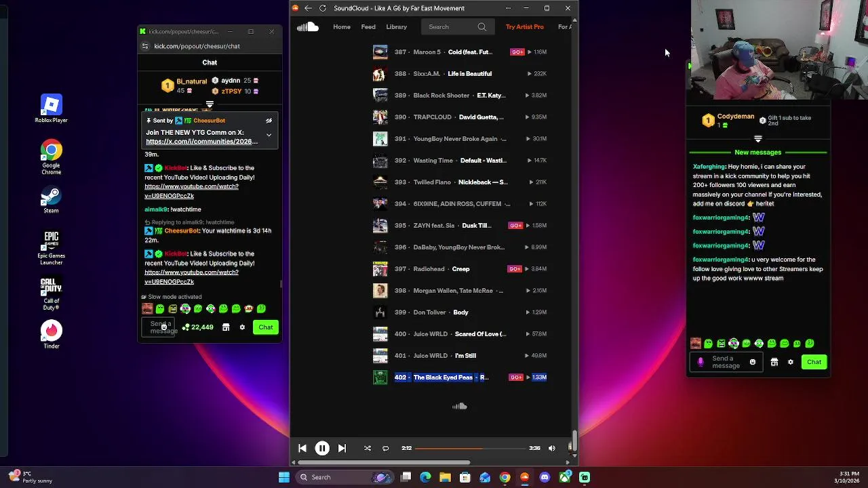868x488 pixels.
Task: Click the Radiohead Creep track row
Action: pos(460,269)
